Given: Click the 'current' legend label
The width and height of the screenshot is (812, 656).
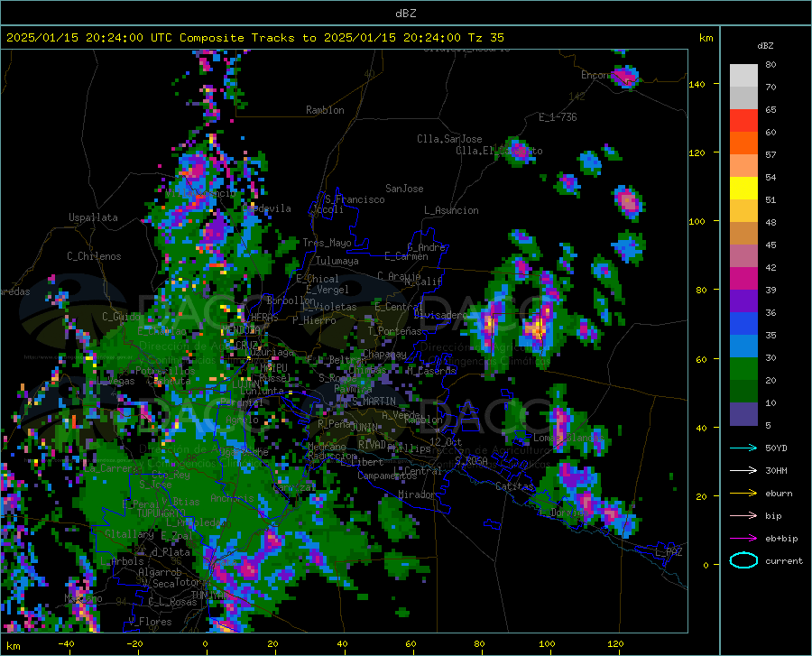Looking at the screenshot, I should tap(783, 560).
